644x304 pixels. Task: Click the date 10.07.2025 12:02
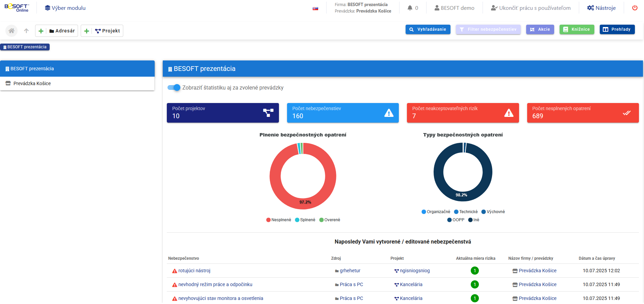601,271
